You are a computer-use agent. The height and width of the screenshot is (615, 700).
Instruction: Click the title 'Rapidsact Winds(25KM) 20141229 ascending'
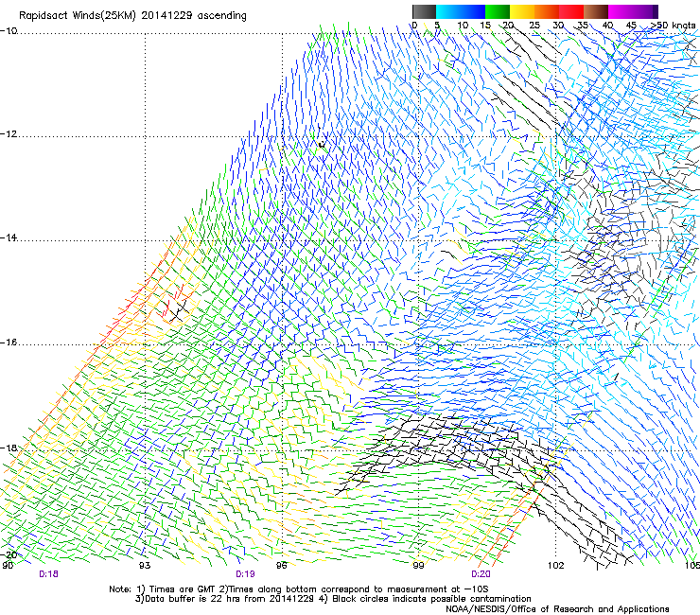[132, 16]
